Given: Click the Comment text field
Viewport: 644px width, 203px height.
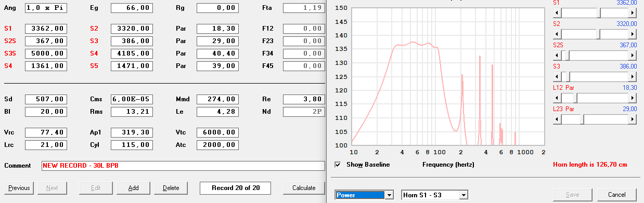Looking at the screenshot, I should [x=183, y=166].
